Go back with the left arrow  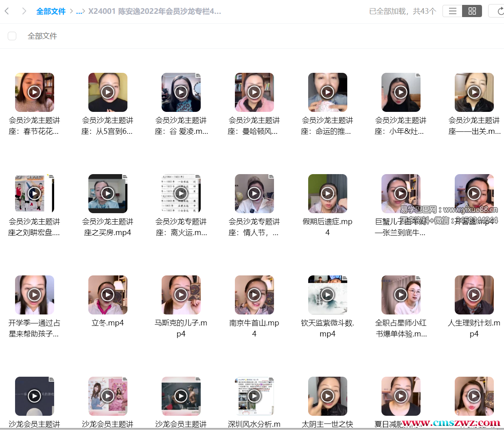(x=7, y=11)
